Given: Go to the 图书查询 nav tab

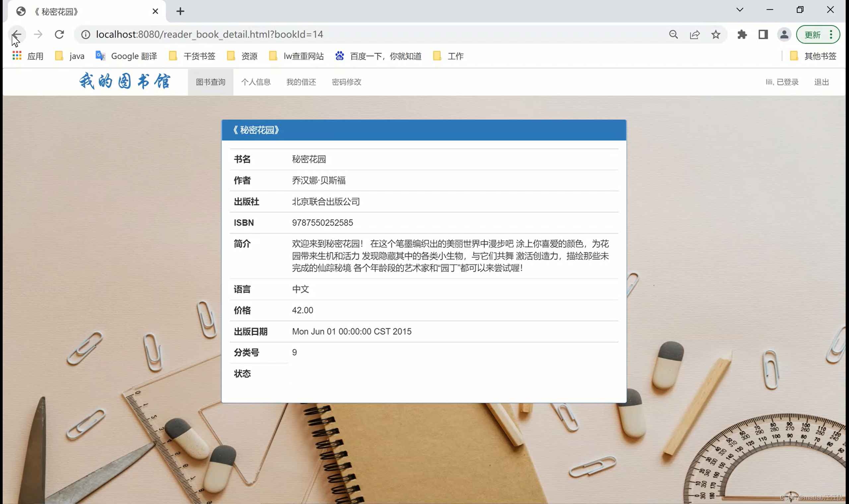Looking at the screenshot, I should pos(211,82).
